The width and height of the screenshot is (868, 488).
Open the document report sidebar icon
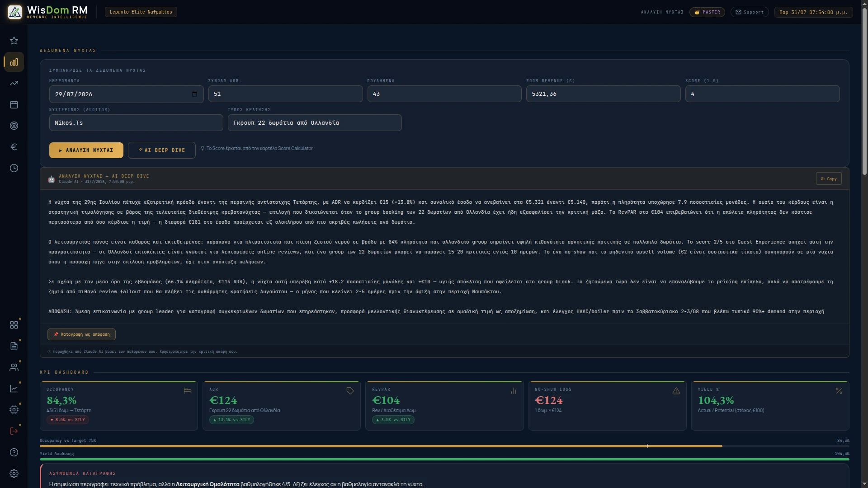coord(14,346)
